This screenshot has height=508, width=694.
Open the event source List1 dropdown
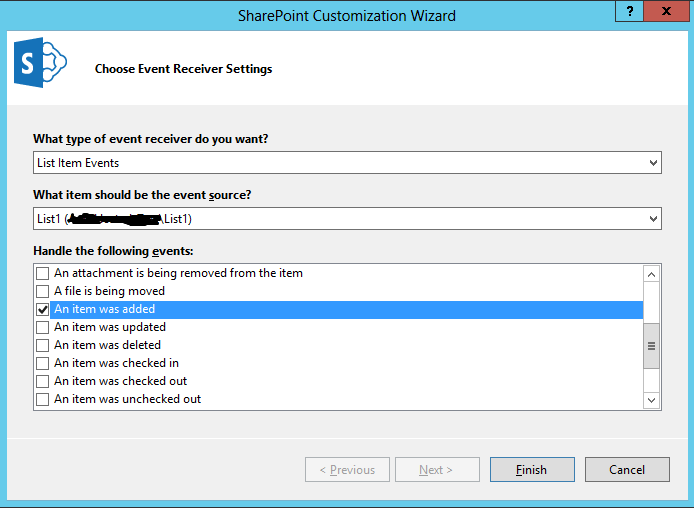[347, 219]
